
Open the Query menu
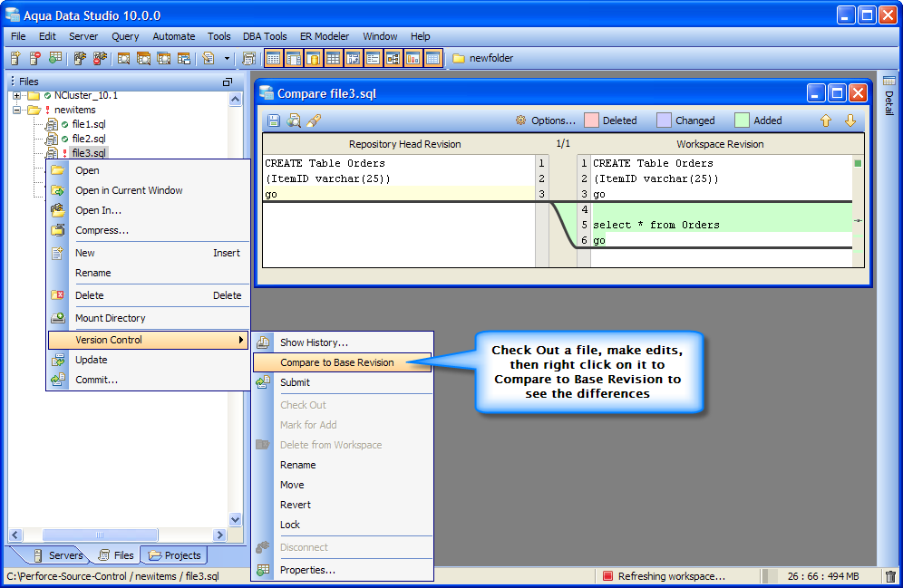click(125, 36)
